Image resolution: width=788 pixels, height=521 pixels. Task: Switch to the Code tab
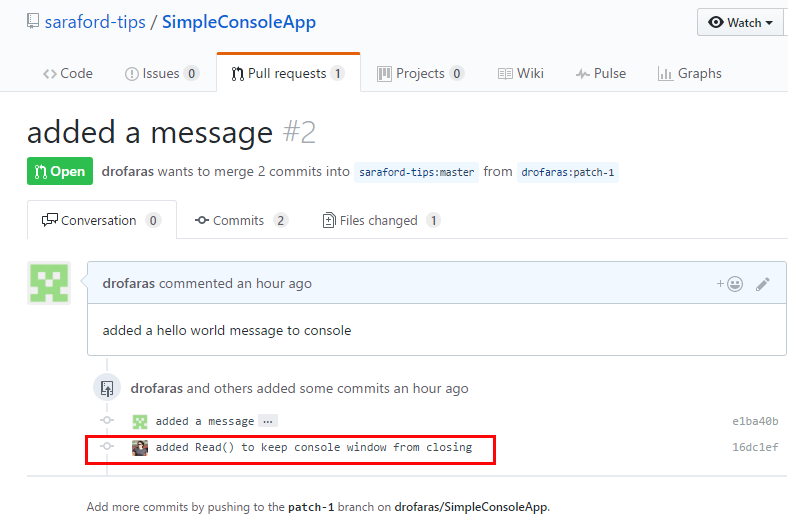coord(68,73)
